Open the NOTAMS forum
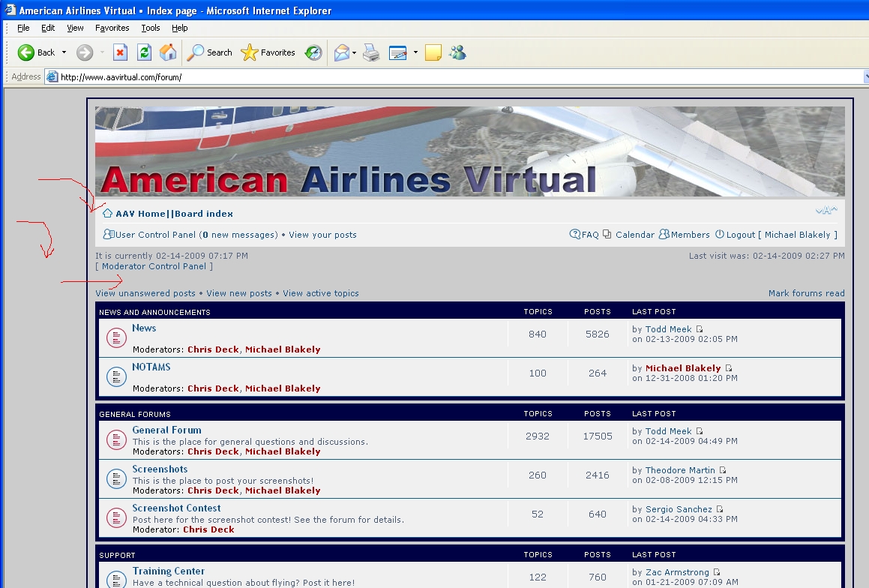This screenshot has width=869, height=588. coord(151,367)
